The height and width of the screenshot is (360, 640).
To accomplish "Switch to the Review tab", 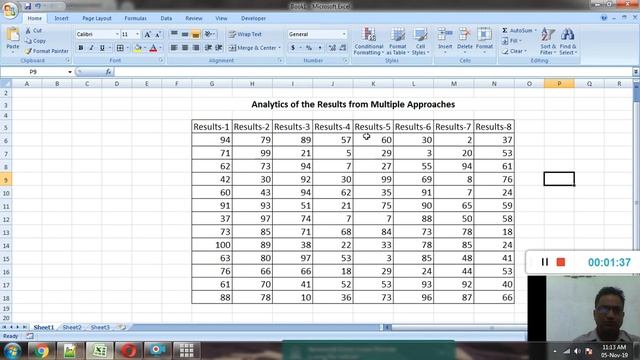I will pyautogui.click(x=193, y=18).
